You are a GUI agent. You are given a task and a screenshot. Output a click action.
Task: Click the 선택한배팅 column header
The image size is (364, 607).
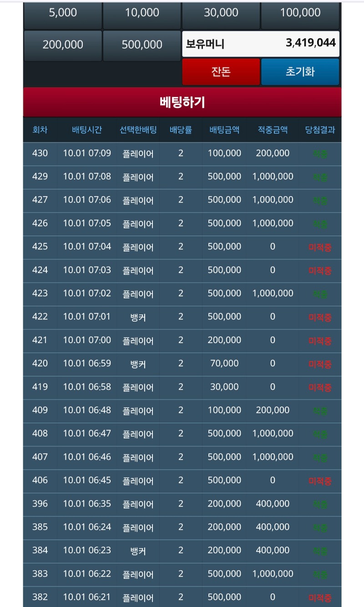tap(138, 130)
